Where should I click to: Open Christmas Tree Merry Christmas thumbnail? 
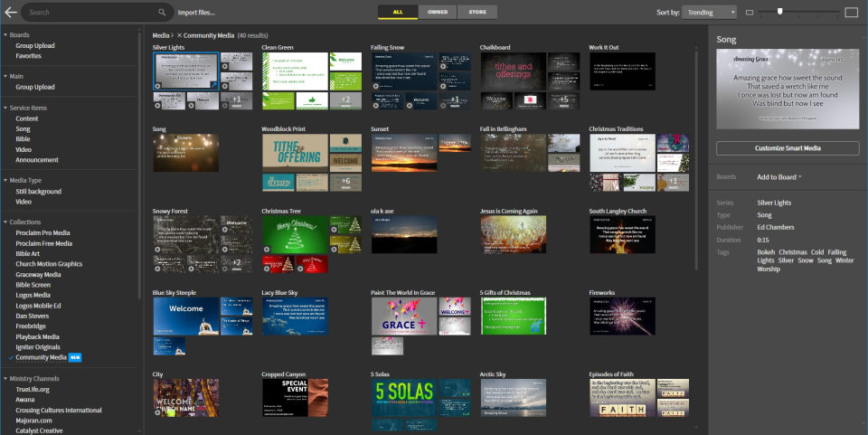[295, 234]
